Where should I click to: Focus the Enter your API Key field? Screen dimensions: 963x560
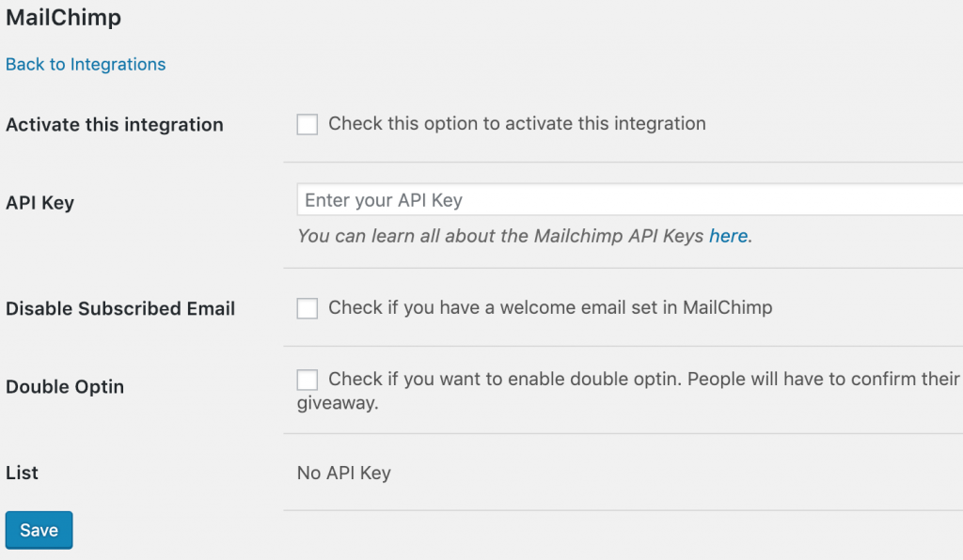pyautogui.click(x=629, y=200)
